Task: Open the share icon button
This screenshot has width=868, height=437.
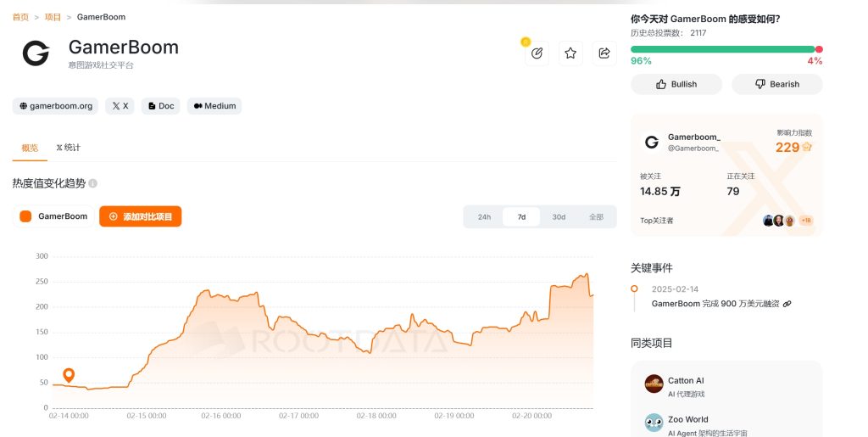Action: tap(604, 53)
